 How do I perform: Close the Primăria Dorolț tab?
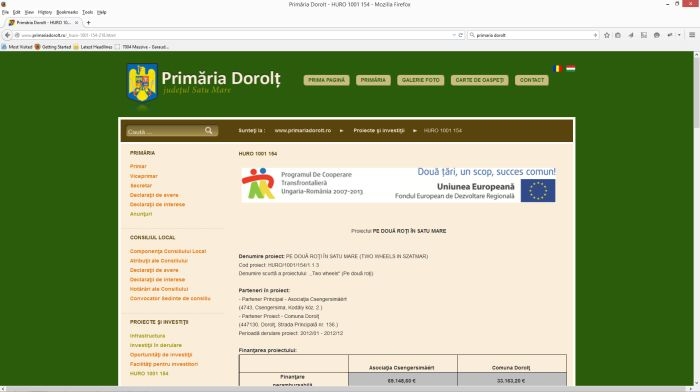tap(76, 22)
